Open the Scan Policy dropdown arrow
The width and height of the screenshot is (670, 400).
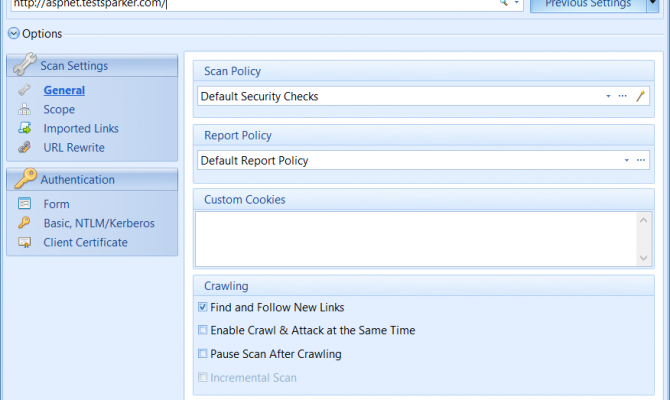pyautogui.click(x=607, y=97)
